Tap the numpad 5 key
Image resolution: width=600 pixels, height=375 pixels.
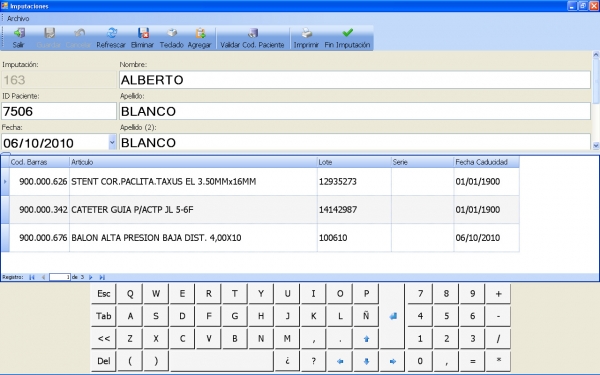[446, 316]
